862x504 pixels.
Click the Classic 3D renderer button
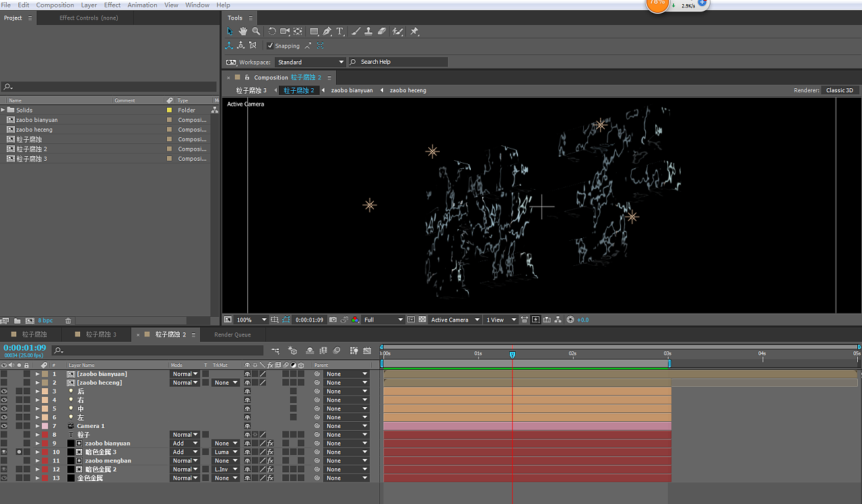click(x=840, y=90)
